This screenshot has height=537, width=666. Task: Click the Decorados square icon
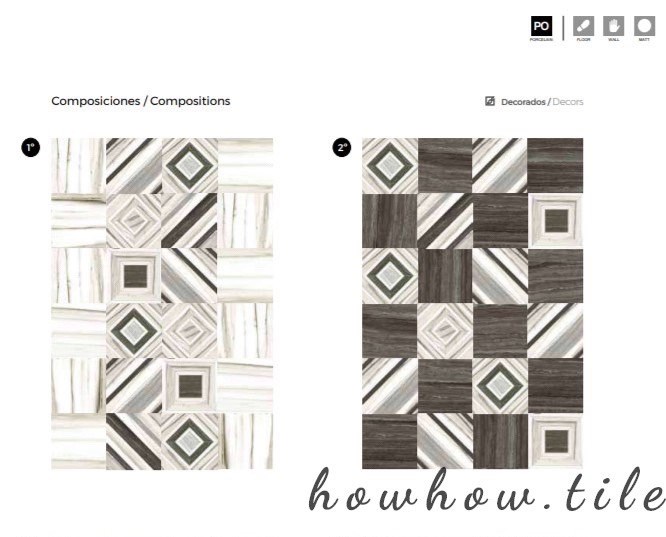490,101
